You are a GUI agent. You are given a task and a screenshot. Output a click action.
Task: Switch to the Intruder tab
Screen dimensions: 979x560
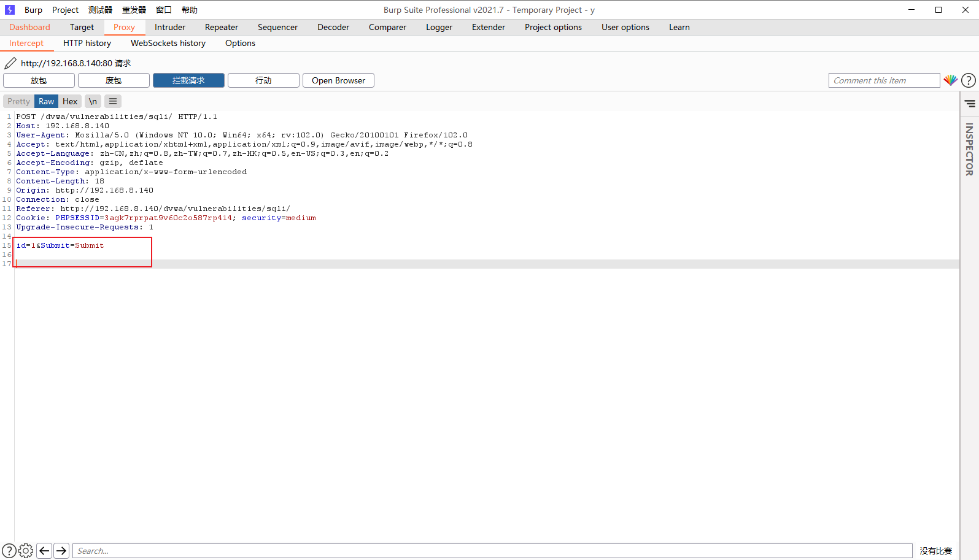click(170, 27)
